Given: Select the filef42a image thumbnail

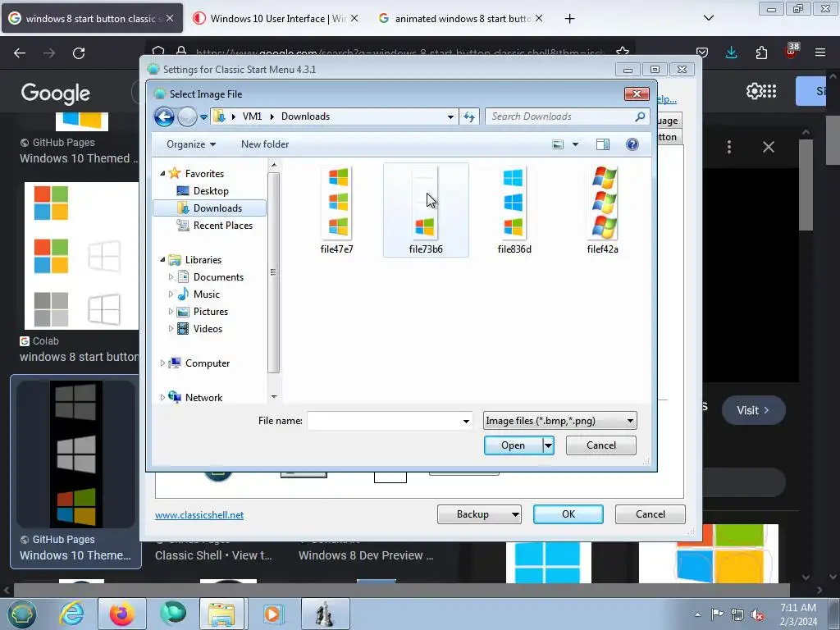Looking at the screenshot, I should click(604, 203).
